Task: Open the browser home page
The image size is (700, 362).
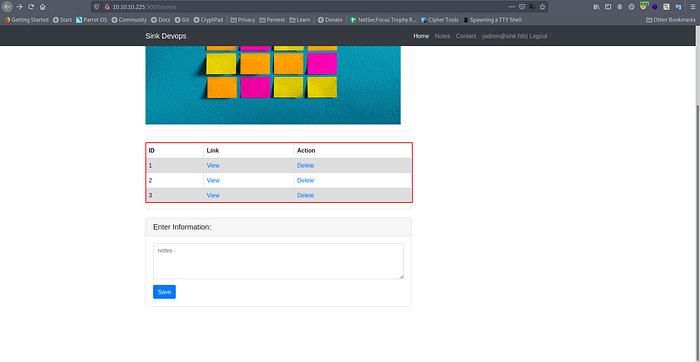Action: [42, 7]
